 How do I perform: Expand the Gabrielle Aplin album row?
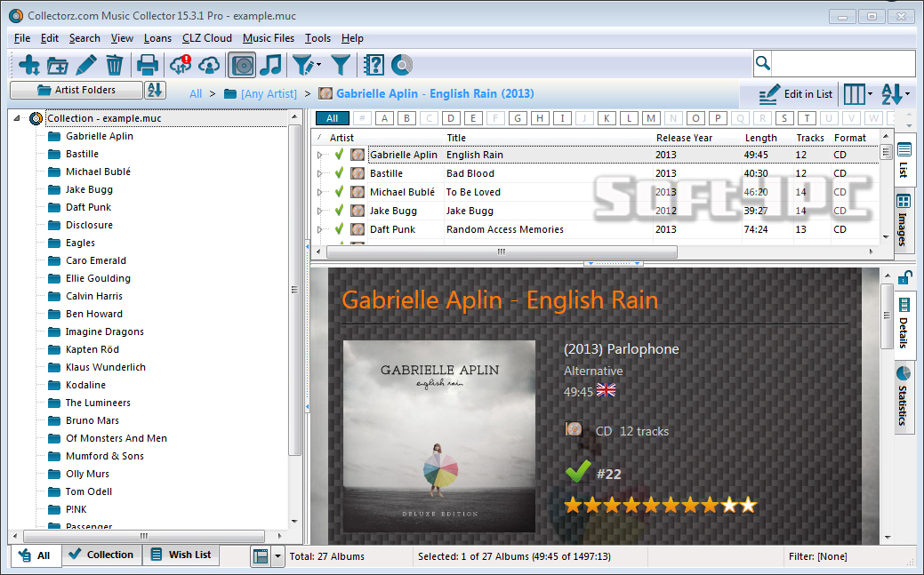(320, 155)
